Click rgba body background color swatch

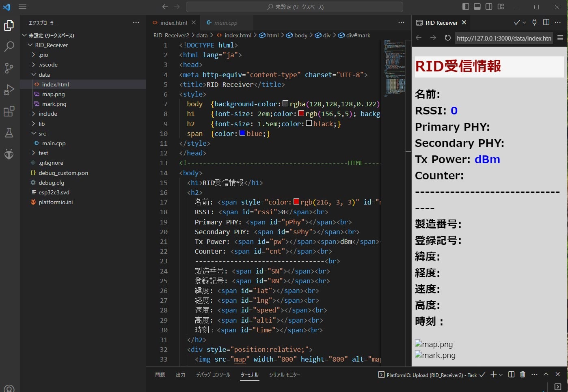click(x=285, y=103)
